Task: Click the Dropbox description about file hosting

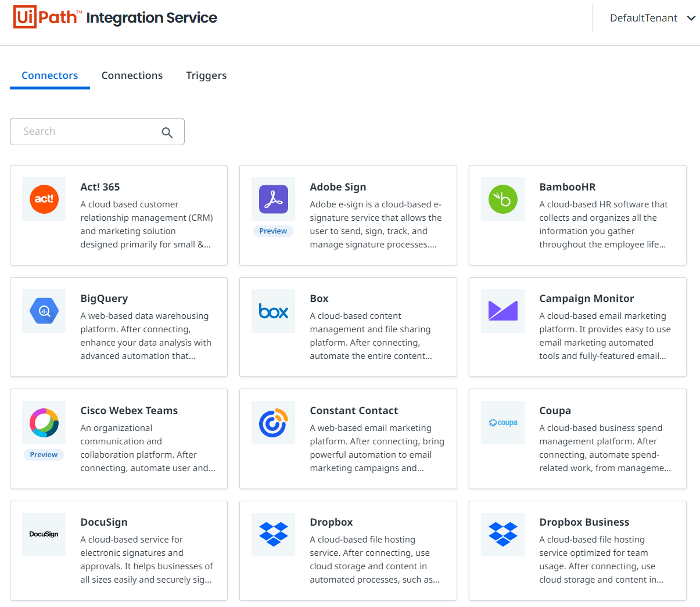Action: point(375,559)
